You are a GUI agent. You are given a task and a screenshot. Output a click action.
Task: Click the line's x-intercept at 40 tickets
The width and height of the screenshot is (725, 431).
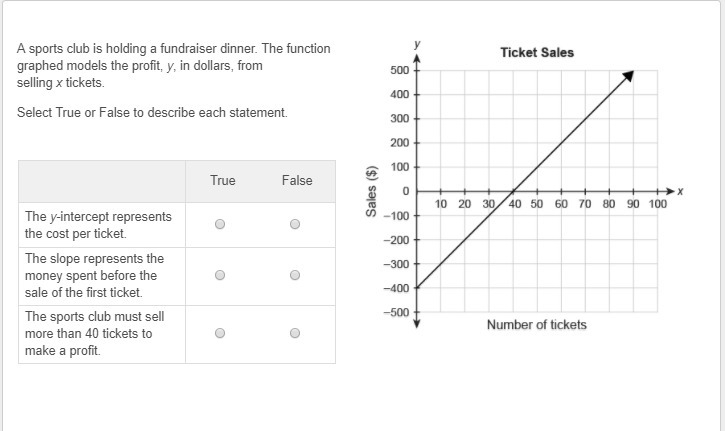[x=513, y=191]
